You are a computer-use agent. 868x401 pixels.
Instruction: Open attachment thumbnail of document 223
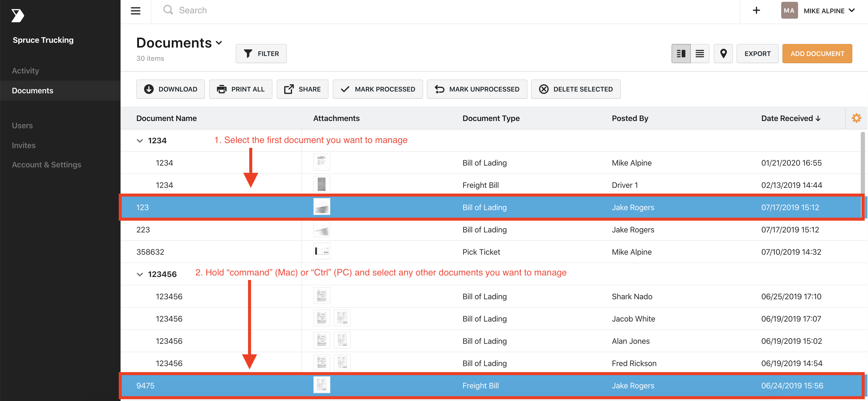click(322, 229)
